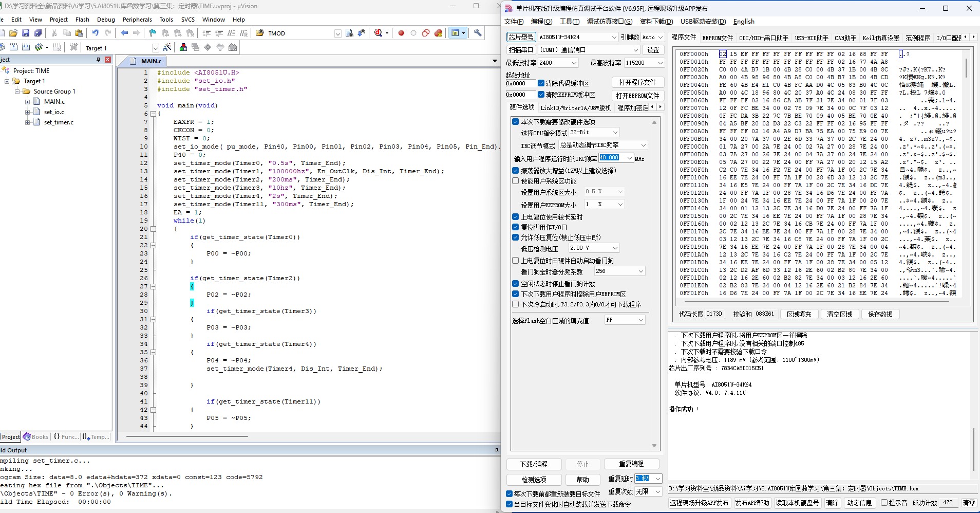Open the 选择CPU指令模式 32-Bit dropdown
The width and height of the screenshot is (980, 513).
click(x=594, y=132)
